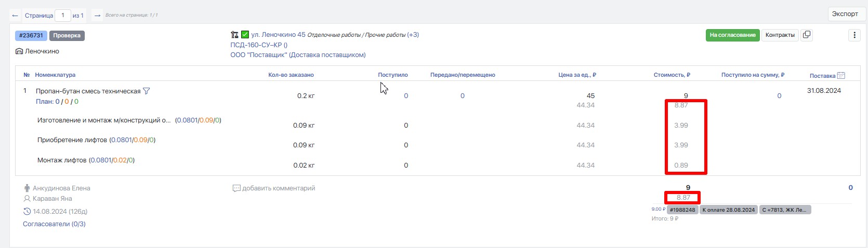Open the ПСД-160-СУ-КР link
The width and height of the screenshot is (868, 248).
[x=258, y=45]
